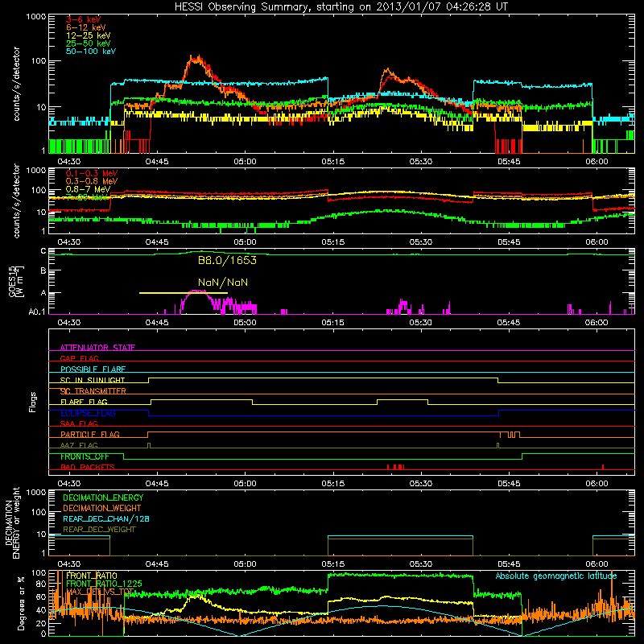Select the Degrees or % axis title

[21, 603]
